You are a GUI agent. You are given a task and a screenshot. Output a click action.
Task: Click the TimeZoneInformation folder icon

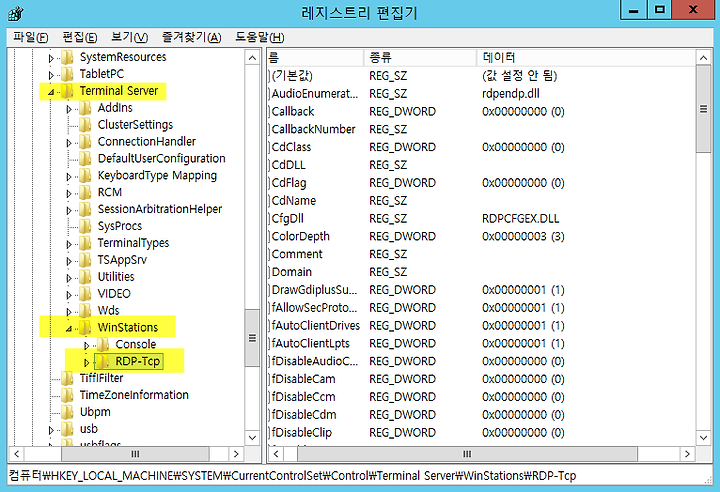pyautogui.click(x=68, y=396)
